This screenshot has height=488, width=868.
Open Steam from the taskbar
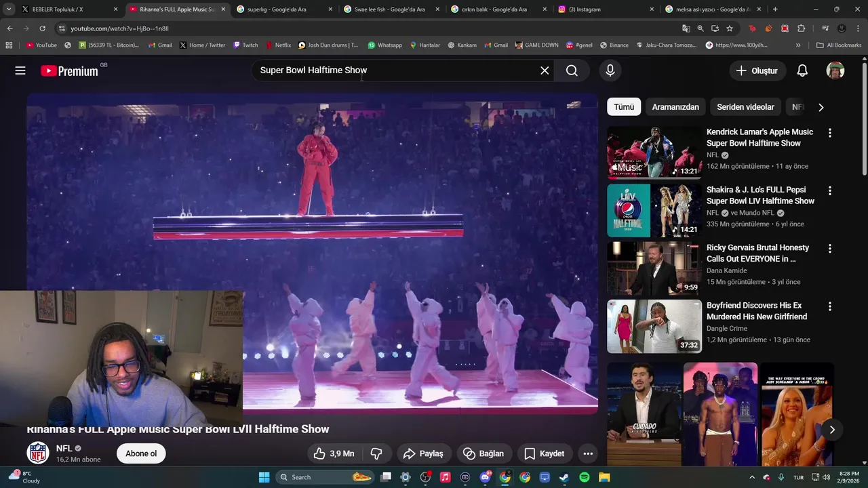pos(564,477)
